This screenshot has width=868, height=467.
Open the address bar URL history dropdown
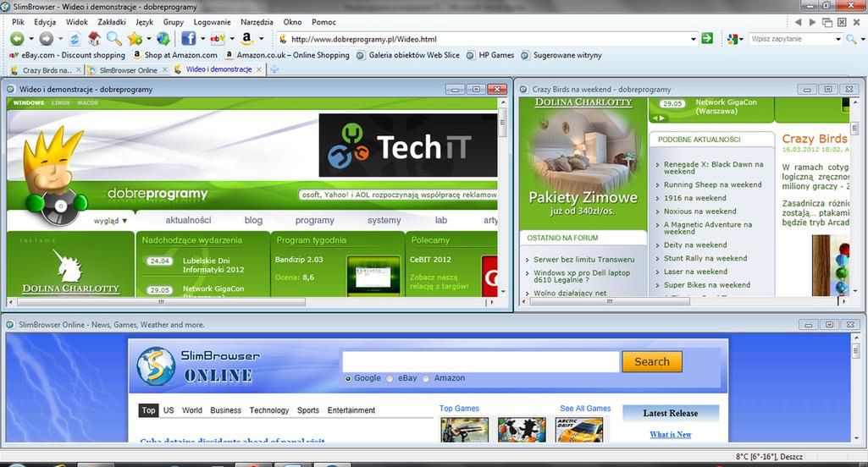point(693,39)
